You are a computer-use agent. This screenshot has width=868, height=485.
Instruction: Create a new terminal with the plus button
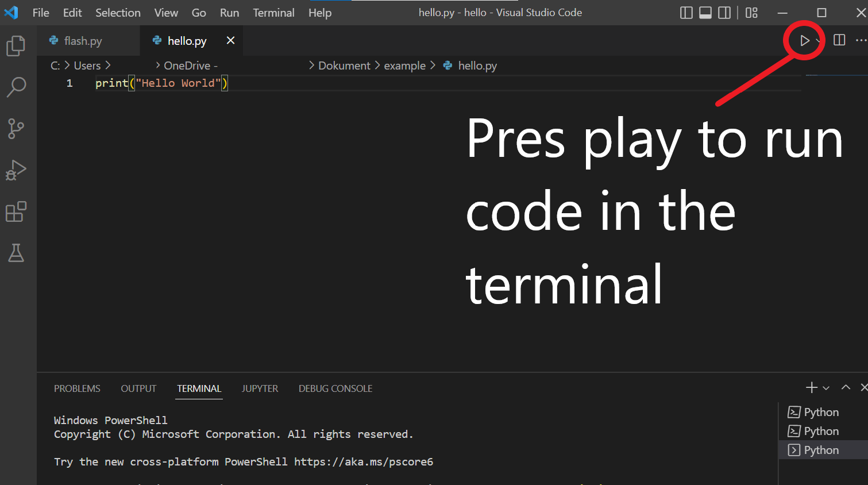(811, 388)
